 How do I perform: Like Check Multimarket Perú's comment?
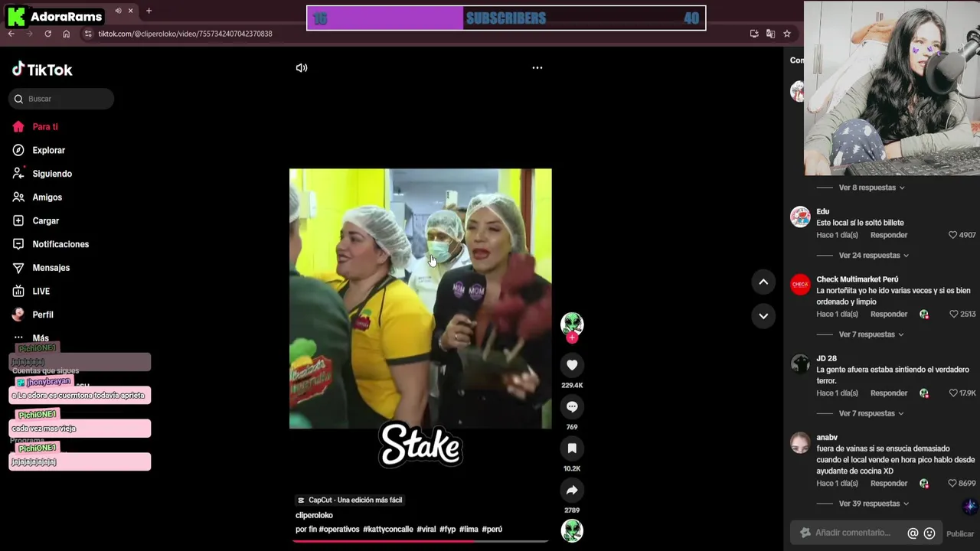point(953,314)
